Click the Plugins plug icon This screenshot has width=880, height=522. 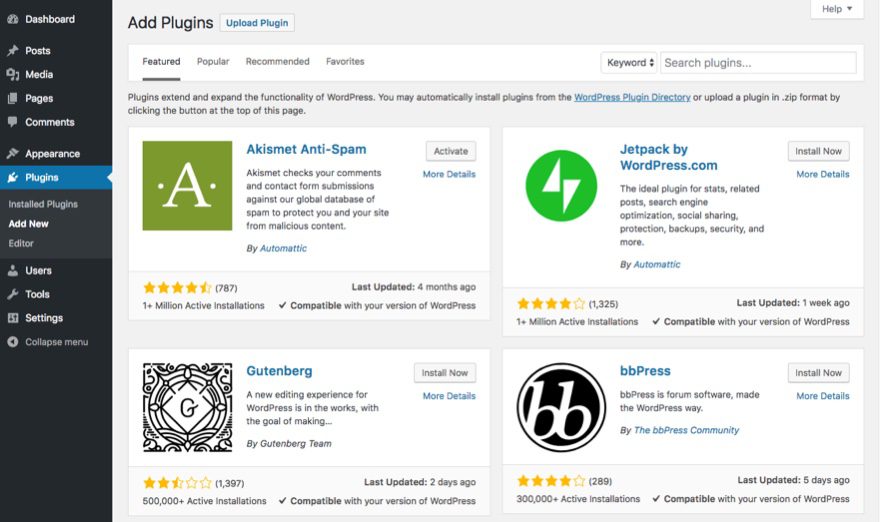(x=12, y=178)
